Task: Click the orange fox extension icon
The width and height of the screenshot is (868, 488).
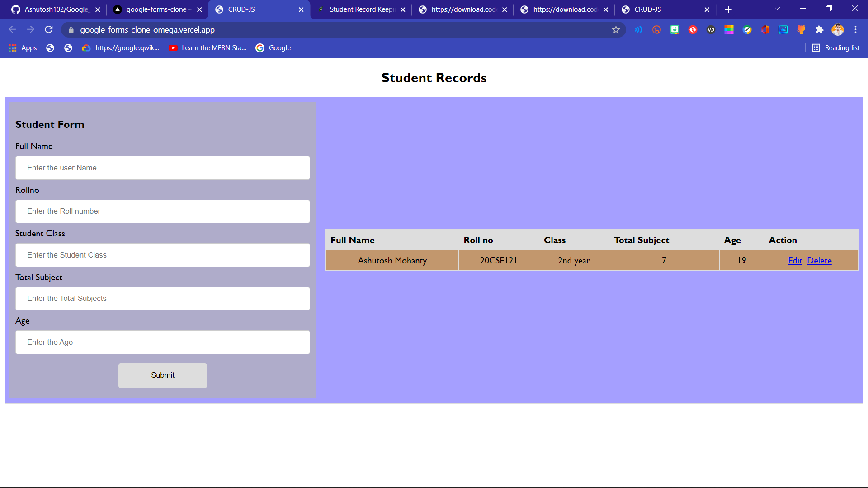Action: tap(801, 30)
